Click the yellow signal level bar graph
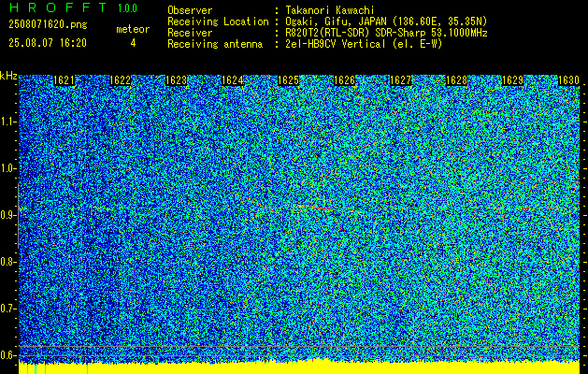Viewport: 588px width, 374px height. point(299,367)
